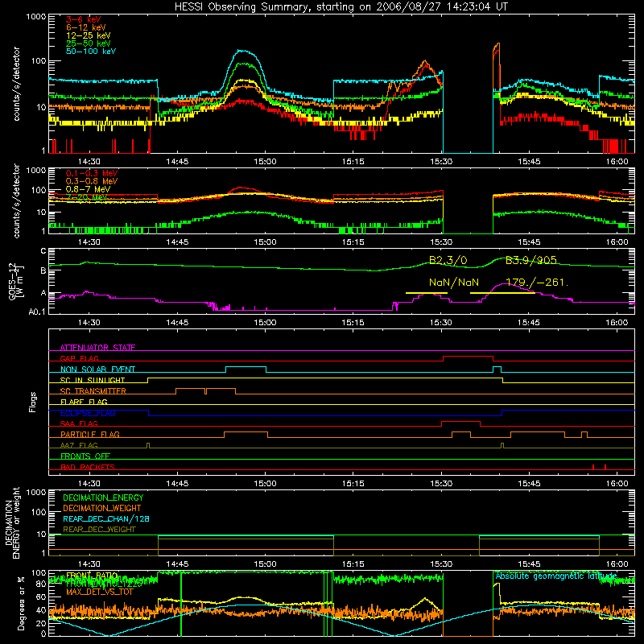Click the GOES-12 y-axis label
644x644 pixels.
tap(14, 281)
